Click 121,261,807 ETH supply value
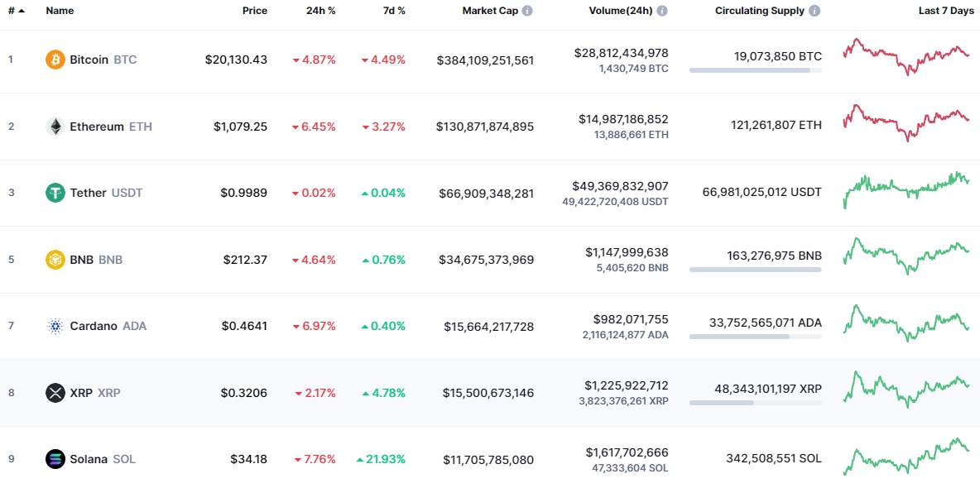The image size is (980, 488). point(776,125)
